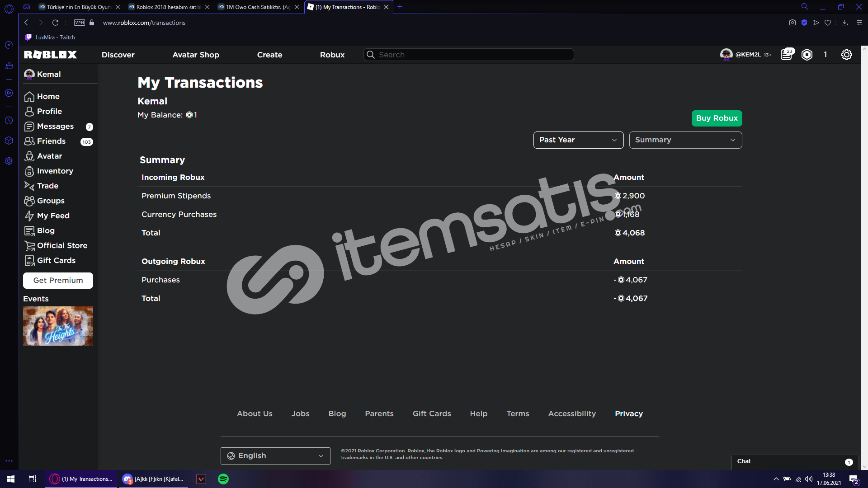
Task: Switch to the Türkiye'nin En Büyük Oyun tab
Action: click(x=79, y=7)
